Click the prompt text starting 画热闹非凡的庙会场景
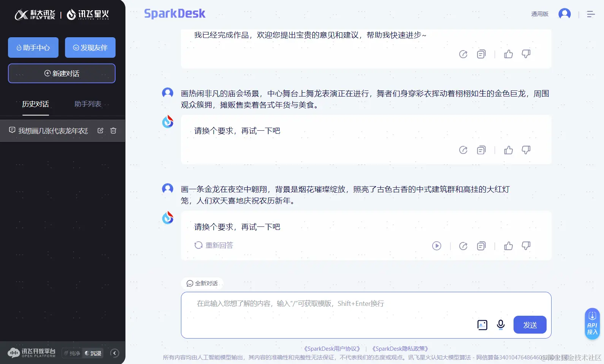This screenshot has width=604, height=364. (x=365, y=99)
